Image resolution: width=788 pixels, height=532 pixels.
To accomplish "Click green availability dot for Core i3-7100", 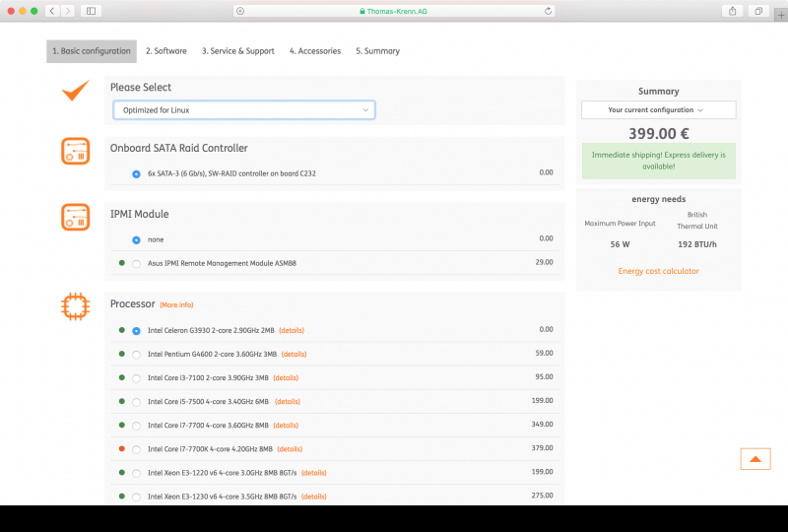I will coord(121,377).
